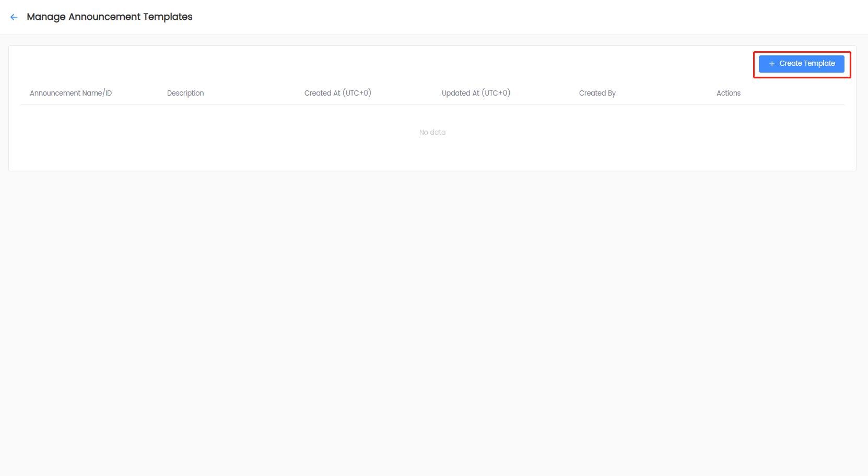Click the word Create on the blue button
The image size is (868, 476).
pyautogui.click(x=790, y=63)
